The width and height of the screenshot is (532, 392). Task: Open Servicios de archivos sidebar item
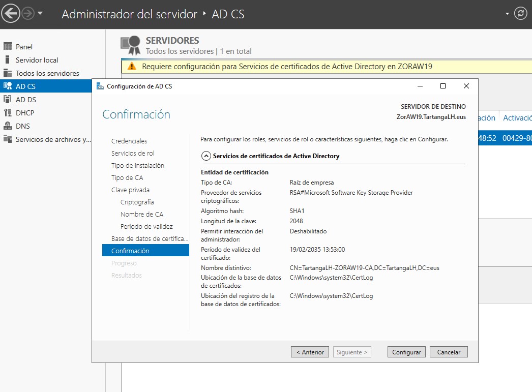coord(53,139)
